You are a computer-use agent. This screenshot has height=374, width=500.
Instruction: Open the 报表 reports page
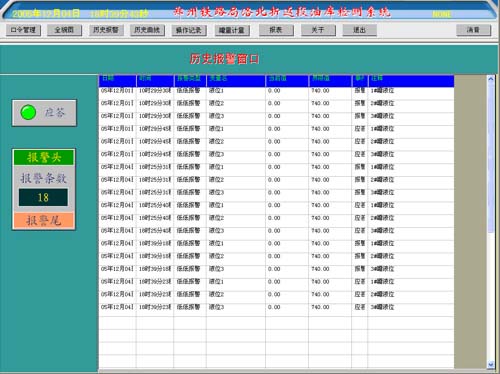tap(276, 30)
